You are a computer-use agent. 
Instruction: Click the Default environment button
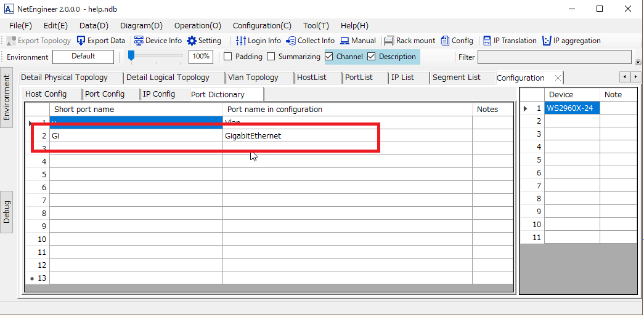pos(83,57)
